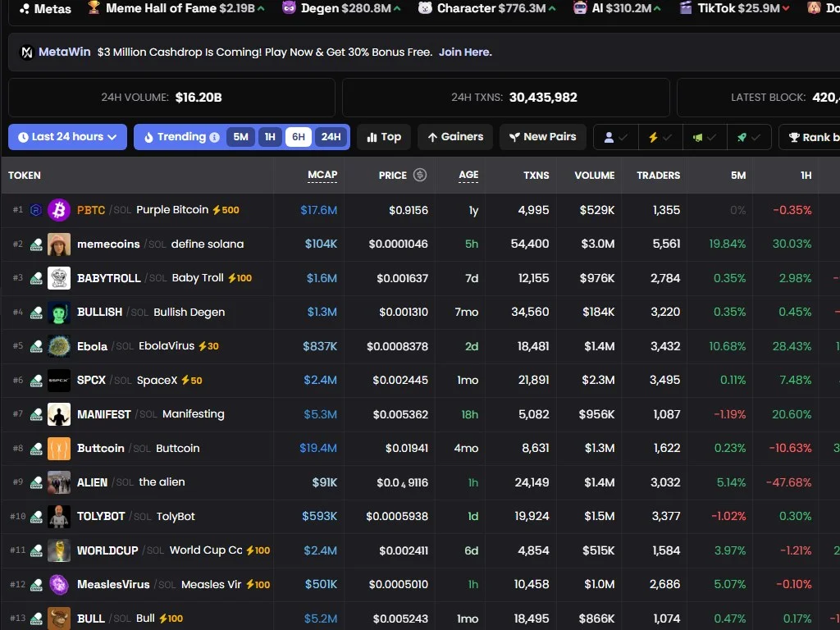Viewport: 840px width, 630px height.
Task: Toggle the ads filter with the megaphone icon
Action: 705,137
